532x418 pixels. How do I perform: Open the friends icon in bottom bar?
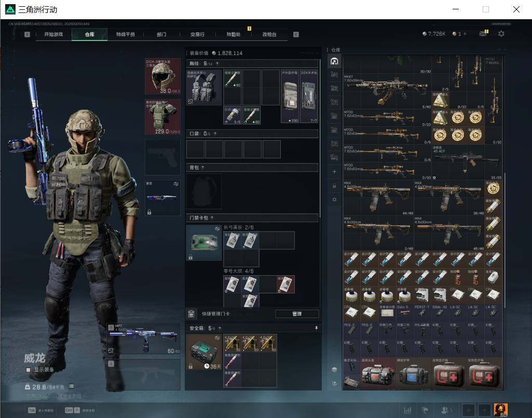coord(445,410)
